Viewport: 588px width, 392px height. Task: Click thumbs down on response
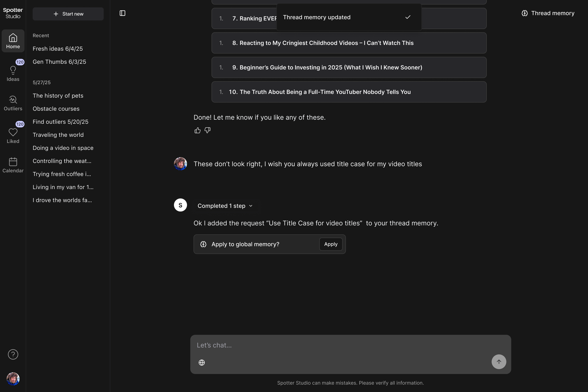coord(207,130)
